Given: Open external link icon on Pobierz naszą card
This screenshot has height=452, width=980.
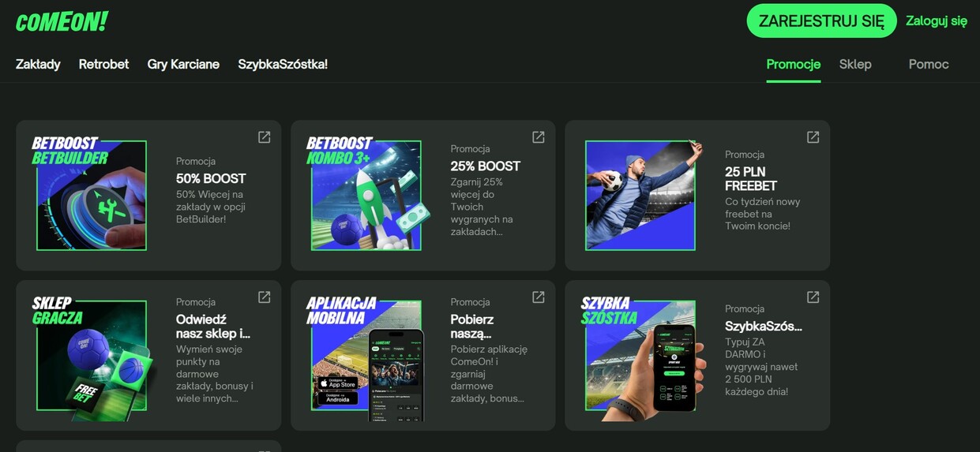Looking at the screenshot, I should coord(539,297).
